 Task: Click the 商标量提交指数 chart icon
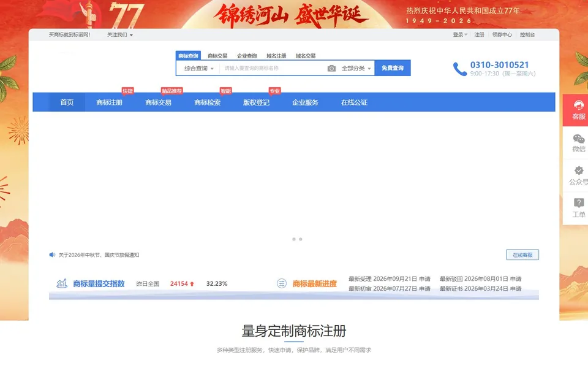point(62,283)
